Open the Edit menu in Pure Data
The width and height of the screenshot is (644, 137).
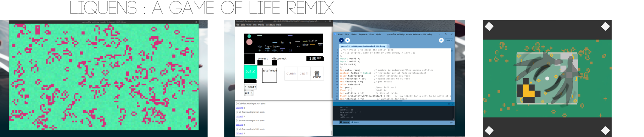tap(243, 25)
